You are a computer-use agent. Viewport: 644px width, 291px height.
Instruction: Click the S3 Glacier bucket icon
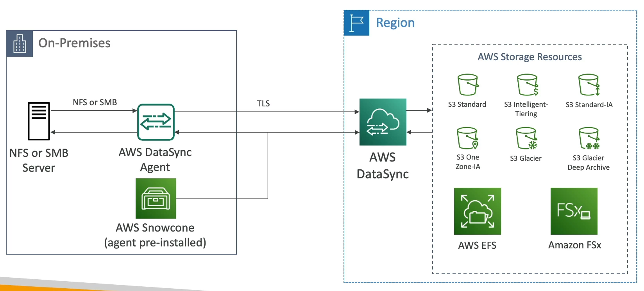click(x=526, y=138)
